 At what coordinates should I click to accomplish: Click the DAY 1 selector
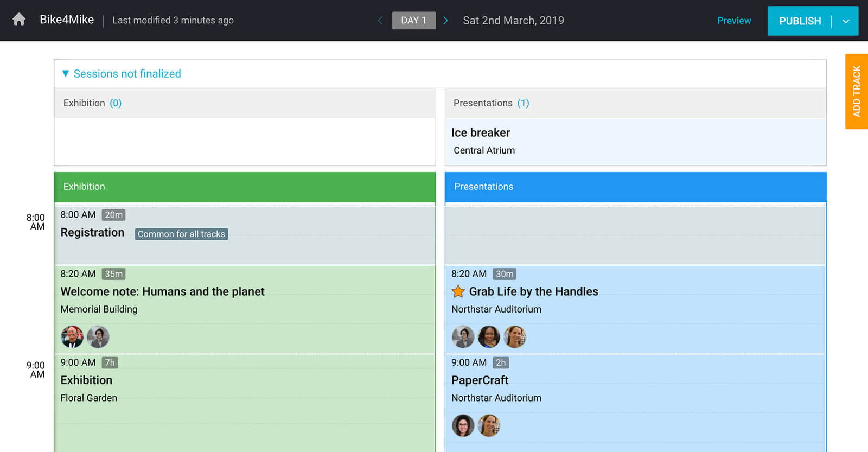[414, 21]
